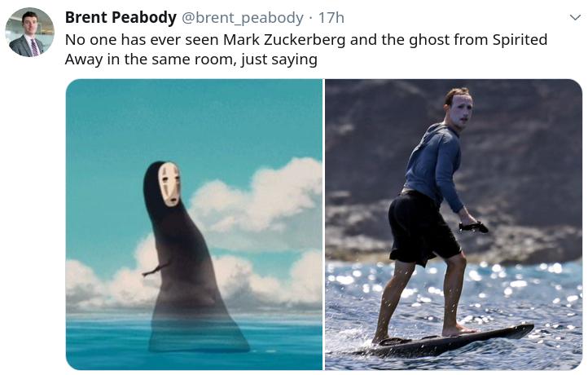Image resolution: width=588 pixels, height=375 pixels.
Task: Click the surfer's blue long-sleeve shirt
Action: [433, 167]
